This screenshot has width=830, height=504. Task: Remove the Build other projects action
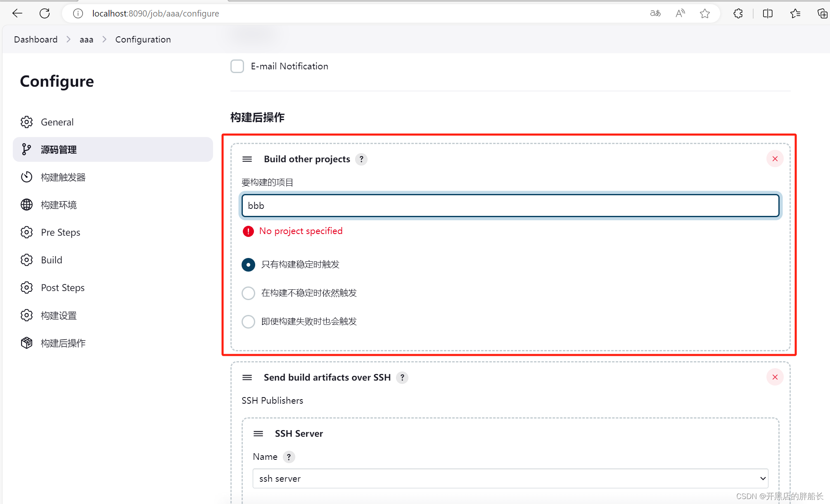[x=775, y=159]
